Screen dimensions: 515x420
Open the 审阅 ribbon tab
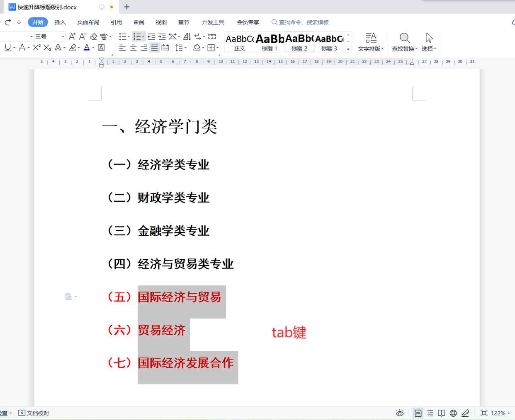click(138, 22)
